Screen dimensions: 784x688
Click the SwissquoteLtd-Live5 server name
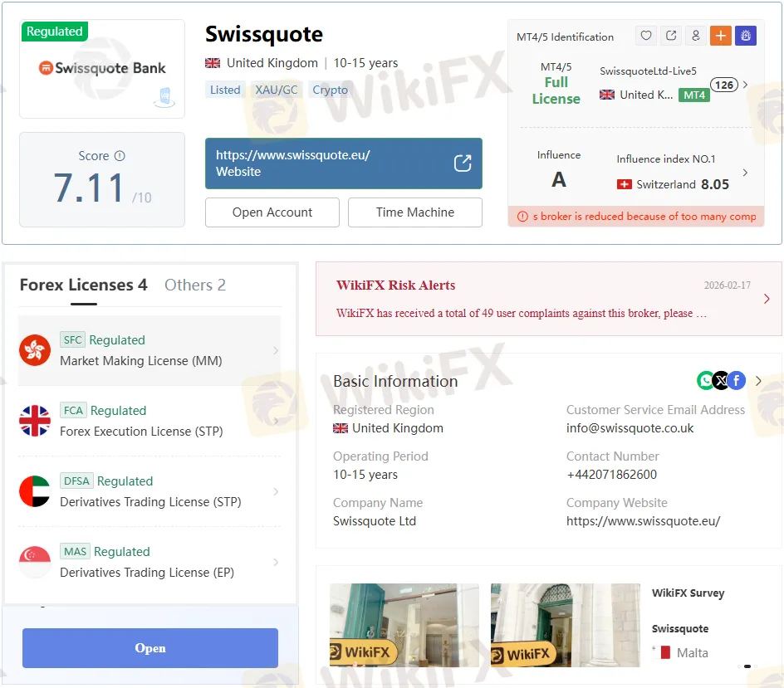648,71
